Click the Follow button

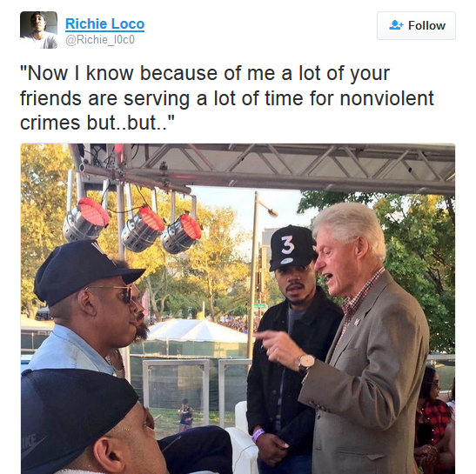[416, 25]
